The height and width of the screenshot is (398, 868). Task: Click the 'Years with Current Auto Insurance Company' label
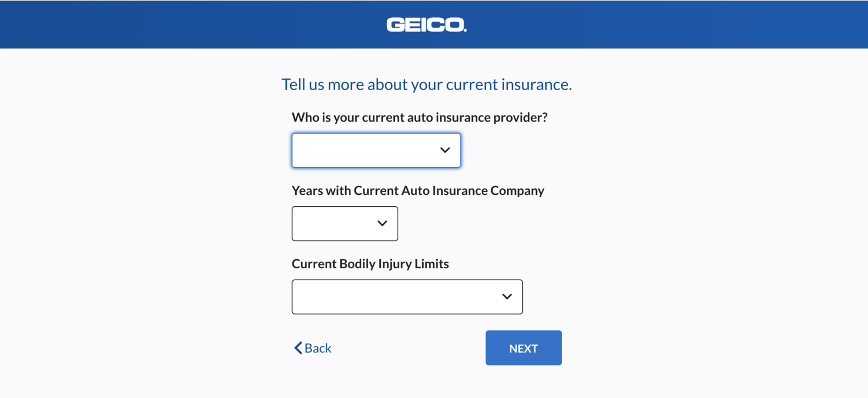418,191
